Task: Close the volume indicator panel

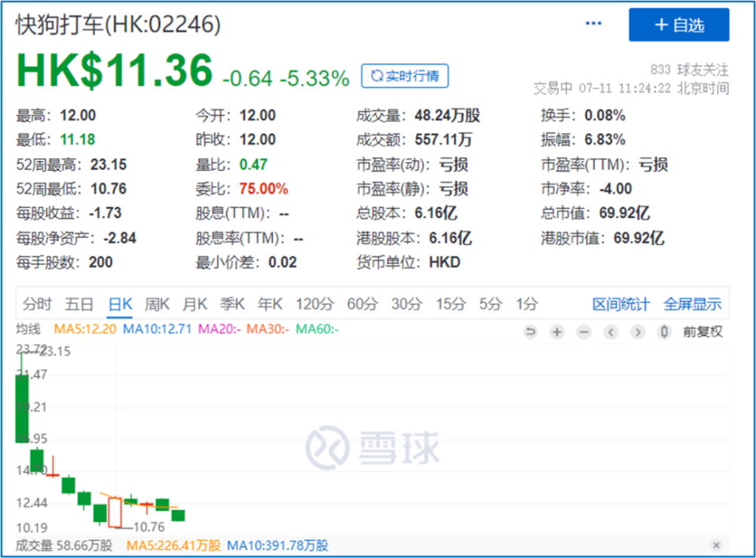Action: coord(717,545)
